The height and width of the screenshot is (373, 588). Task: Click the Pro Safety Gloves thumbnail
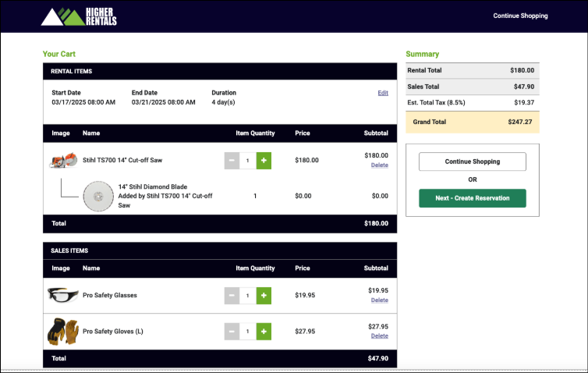tap(62, 332)
